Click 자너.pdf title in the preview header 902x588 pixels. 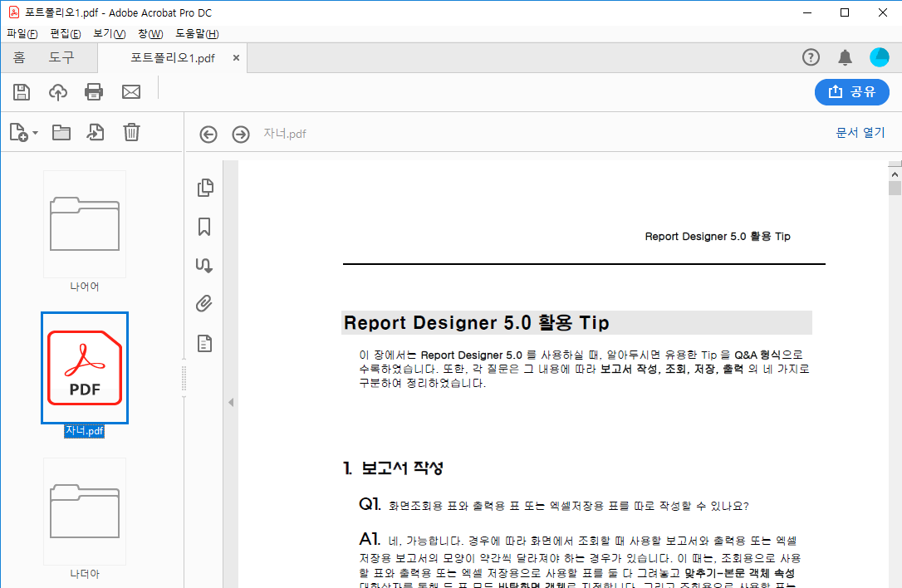[285, 134]
